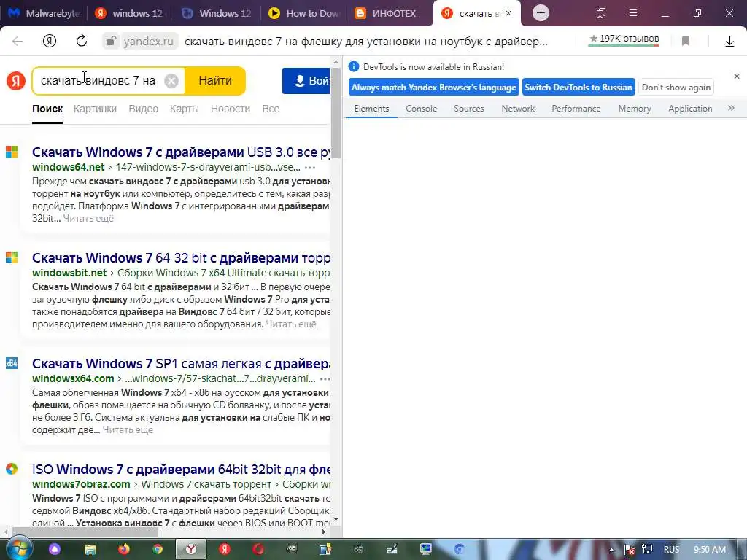Switch to the 'Windows 12' third tab
This screenshot has width=747, height=560.
point(217,13)
